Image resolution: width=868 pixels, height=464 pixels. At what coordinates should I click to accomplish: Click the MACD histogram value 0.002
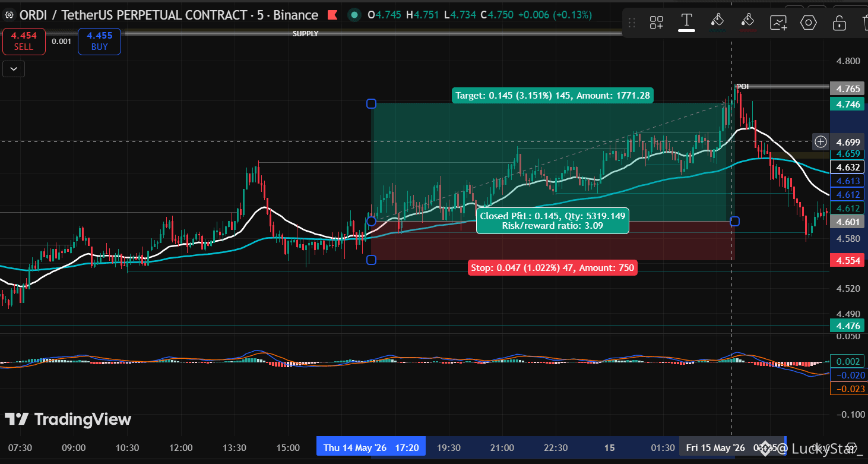847,361
